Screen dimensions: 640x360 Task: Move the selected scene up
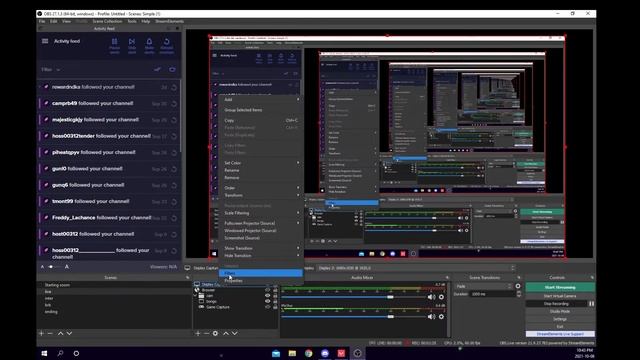(x=60, y=333)
